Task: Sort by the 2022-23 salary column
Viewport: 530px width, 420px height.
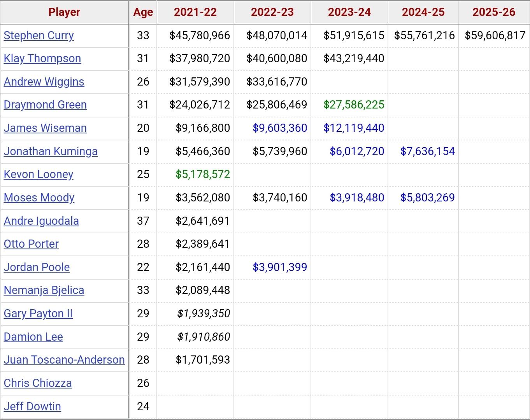Action: tap(272, 12)
